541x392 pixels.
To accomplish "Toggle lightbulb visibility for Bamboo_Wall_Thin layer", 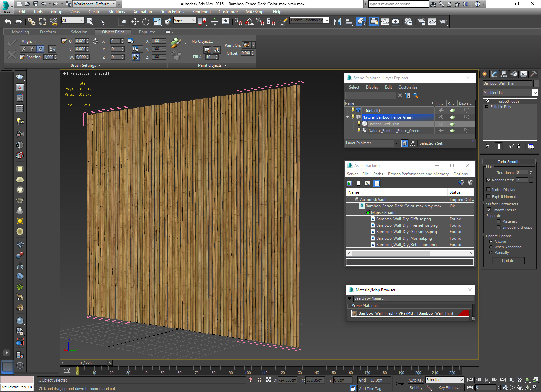I will [x=359, y=124].
